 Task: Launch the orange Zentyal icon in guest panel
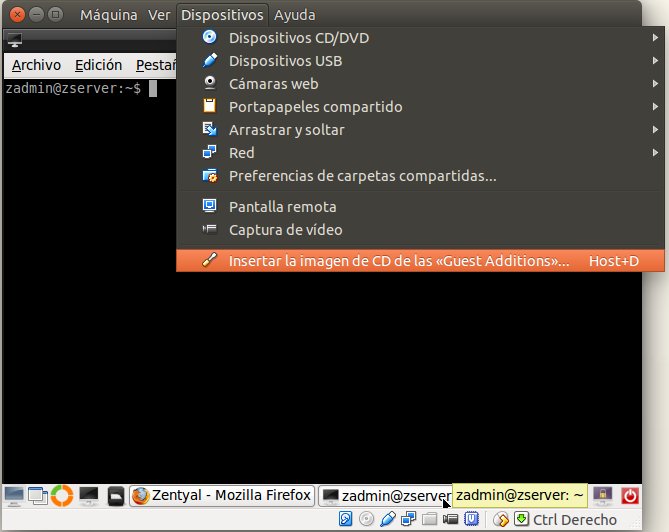[x=62, y=496]
